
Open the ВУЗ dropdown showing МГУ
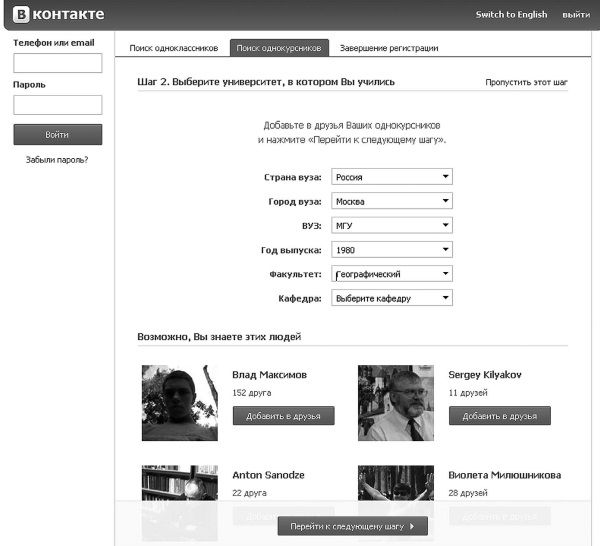[x=392, y=225]
